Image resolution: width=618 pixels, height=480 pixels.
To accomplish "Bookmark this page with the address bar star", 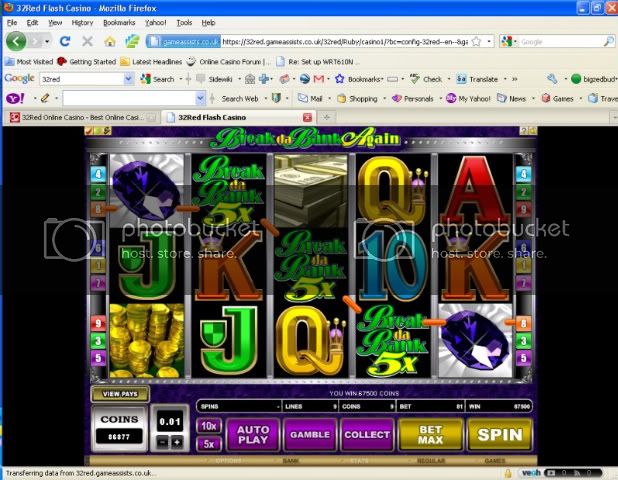I will point(477,41).
